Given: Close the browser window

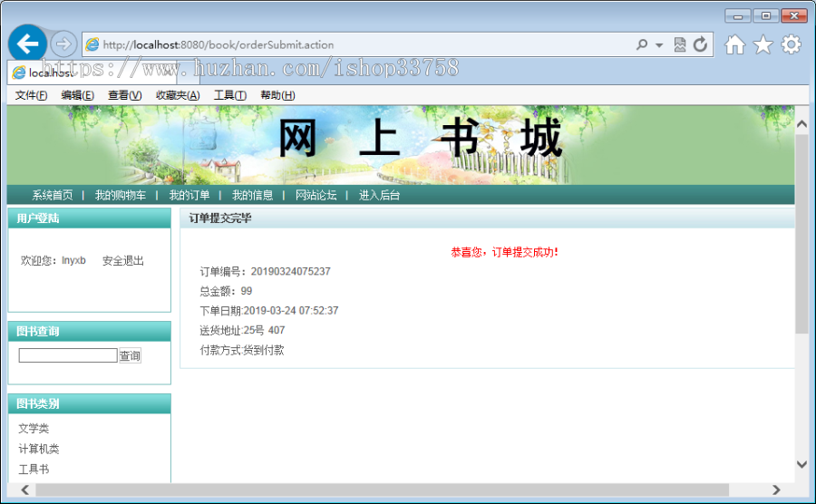Looking at the screenshot, I should tap(794, 16).
